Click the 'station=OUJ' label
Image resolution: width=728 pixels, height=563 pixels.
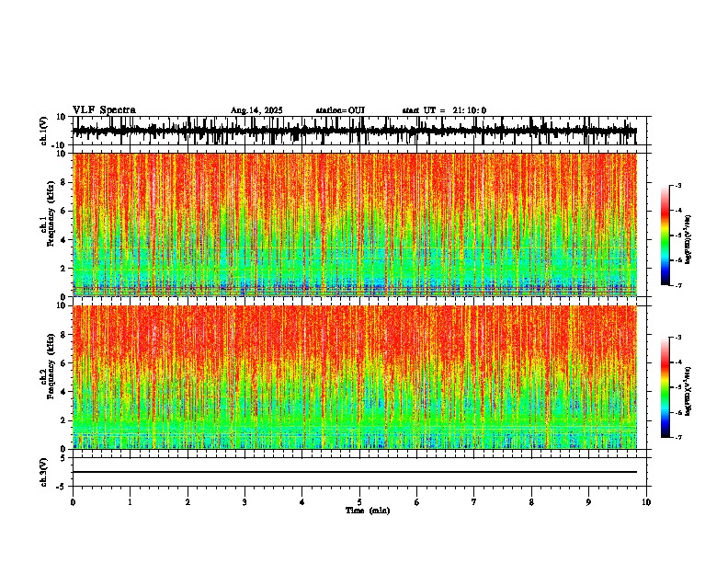coord(340,110)
